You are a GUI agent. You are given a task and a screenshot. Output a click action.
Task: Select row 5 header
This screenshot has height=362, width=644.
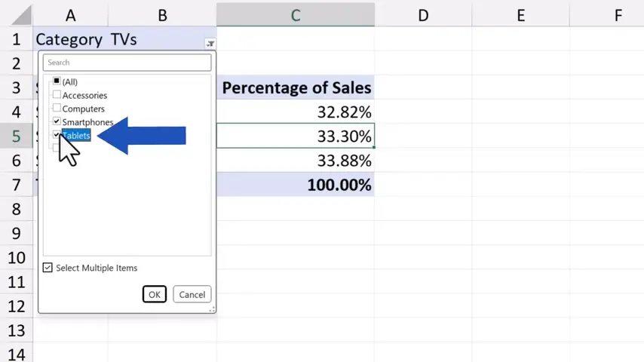click(16, 137)
